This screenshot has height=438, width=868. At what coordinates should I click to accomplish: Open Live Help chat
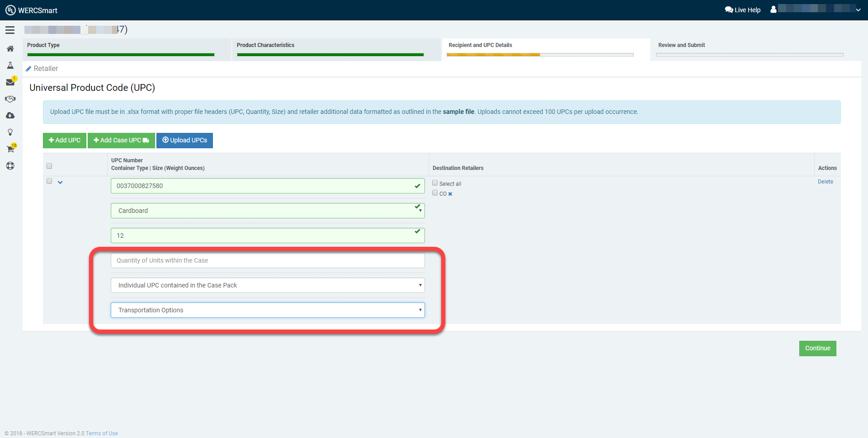(742, 10)
